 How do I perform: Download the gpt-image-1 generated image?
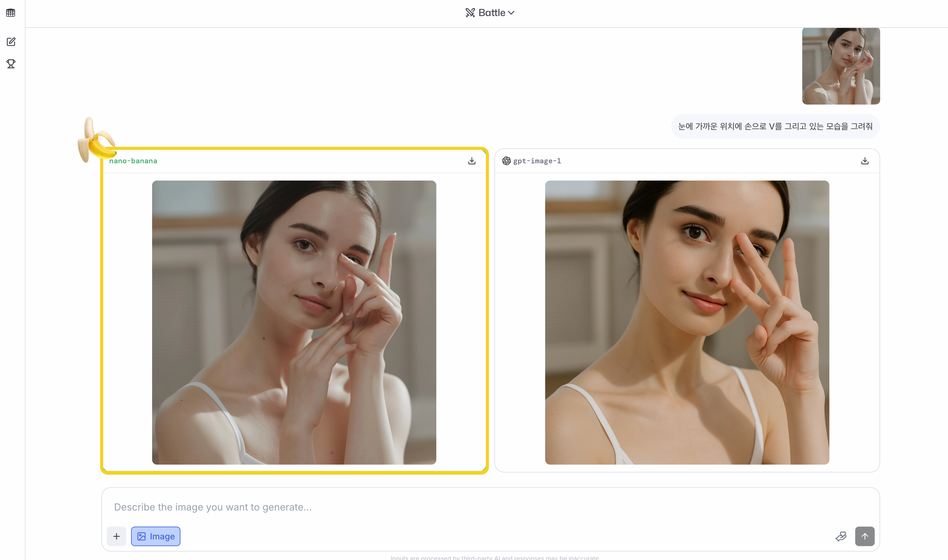(865, 161)
